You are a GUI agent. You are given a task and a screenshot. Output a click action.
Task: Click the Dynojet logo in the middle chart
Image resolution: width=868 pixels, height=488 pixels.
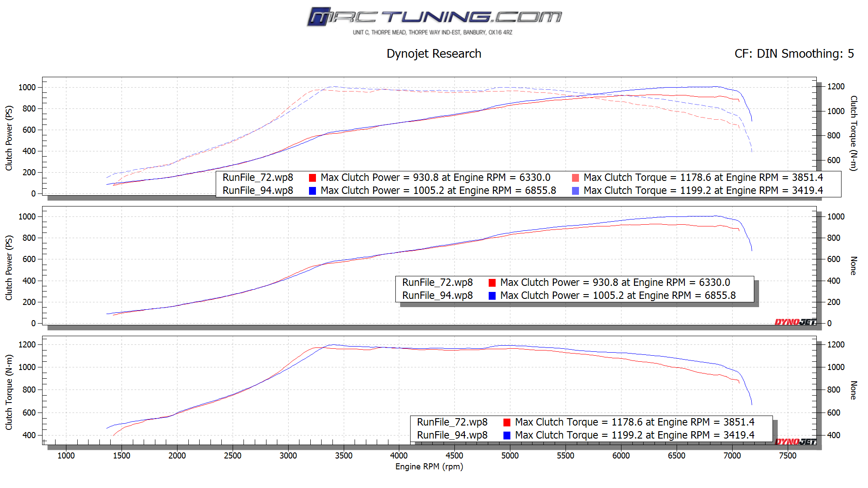[x=795, y=322]
